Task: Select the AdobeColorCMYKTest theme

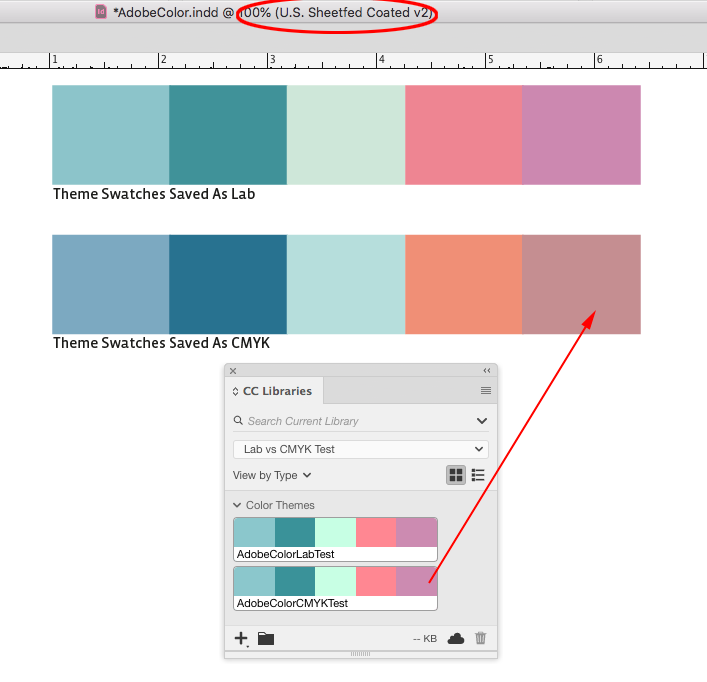Action: (335, 588)
